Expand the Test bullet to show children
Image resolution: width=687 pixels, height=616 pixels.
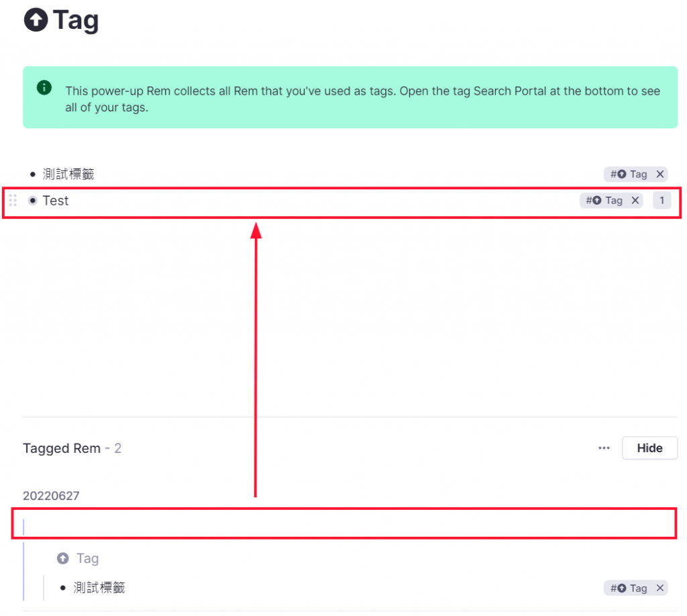(32, 200)
